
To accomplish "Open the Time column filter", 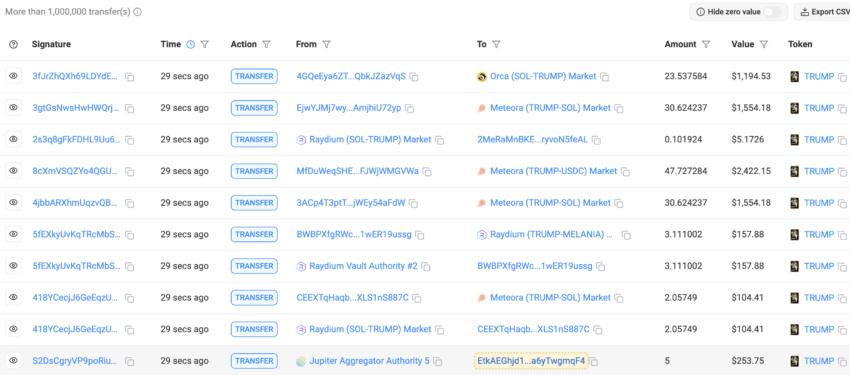I will 204,44.
